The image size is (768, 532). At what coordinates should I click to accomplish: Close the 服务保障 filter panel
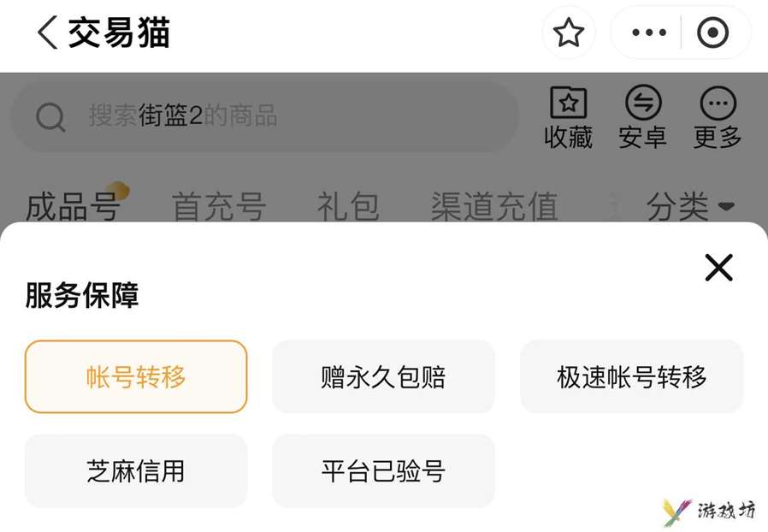[718, 268]
